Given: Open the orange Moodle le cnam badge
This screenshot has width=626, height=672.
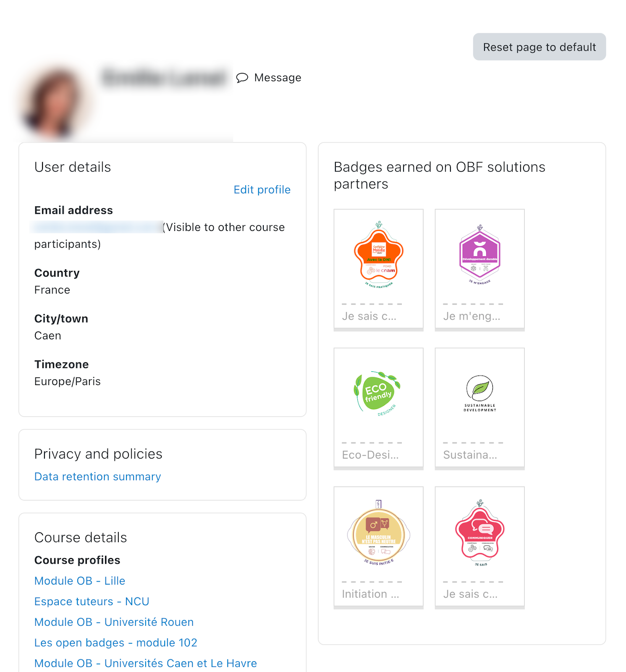Looking at the screenshot, I should pos(379,255).
